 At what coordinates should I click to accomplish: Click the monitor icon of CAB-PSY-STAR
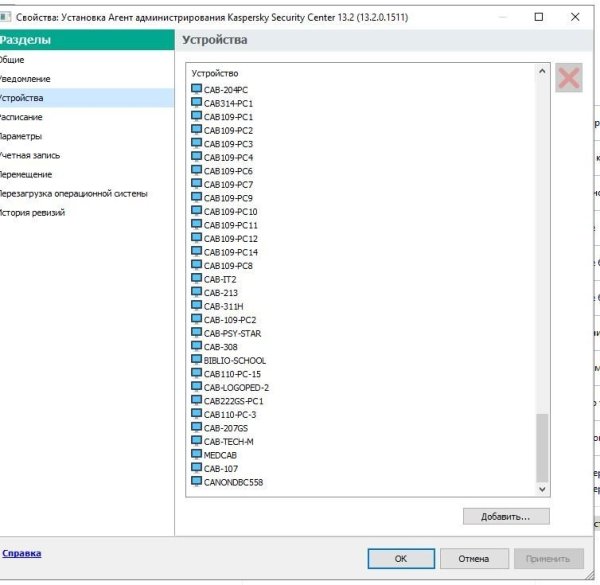pos(196,333)
